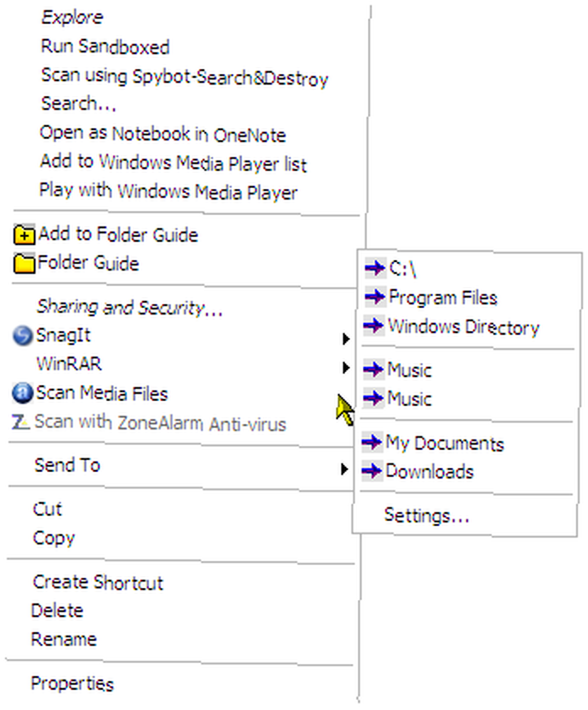Select Scan using Spybot-Search&Destroy
This screenshot has height=710, width=588.
[x=184, y=77]
